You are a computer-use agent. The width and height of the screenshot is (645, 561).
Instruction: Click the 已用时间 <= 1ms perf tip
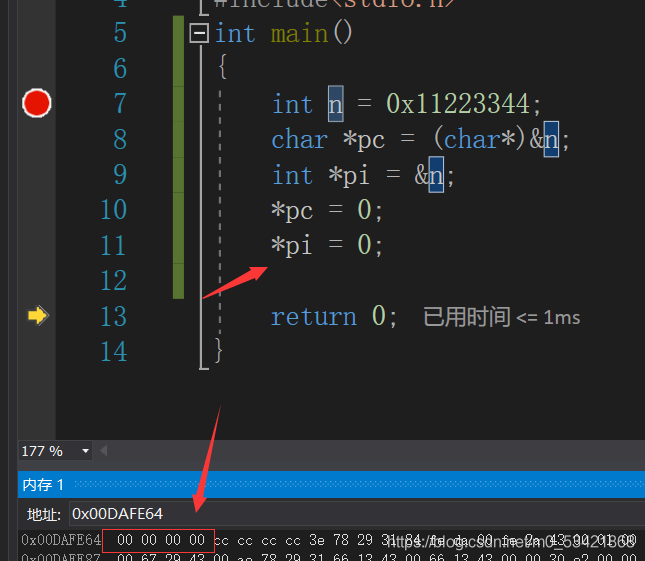coord(501,317)
